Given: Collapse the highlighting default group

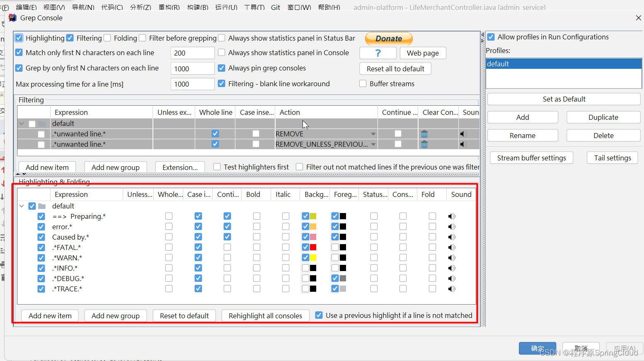Looking at the screenshot, I should click(22, 206).
